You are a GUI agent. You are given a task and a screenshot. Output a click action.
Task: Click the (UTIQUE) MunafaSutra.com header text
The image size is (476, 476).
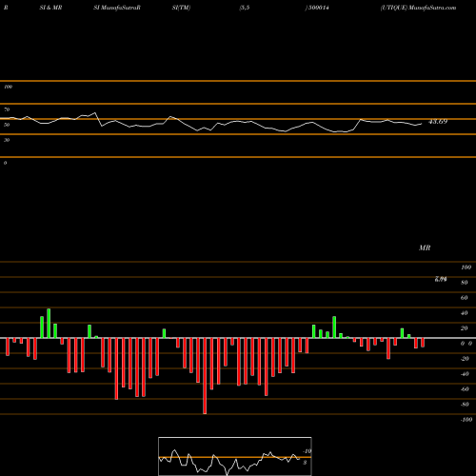pos(418,8)
